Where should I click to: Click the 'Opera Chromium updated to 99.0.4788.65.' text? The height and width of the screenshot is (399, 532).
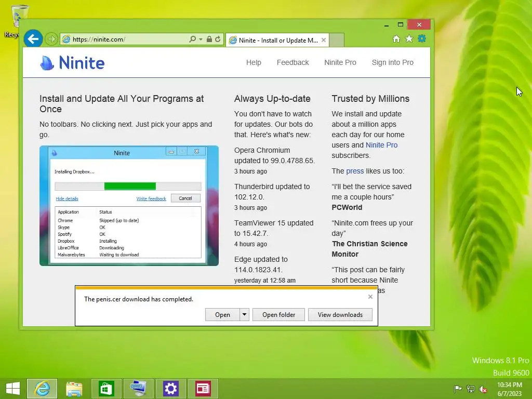274,155
